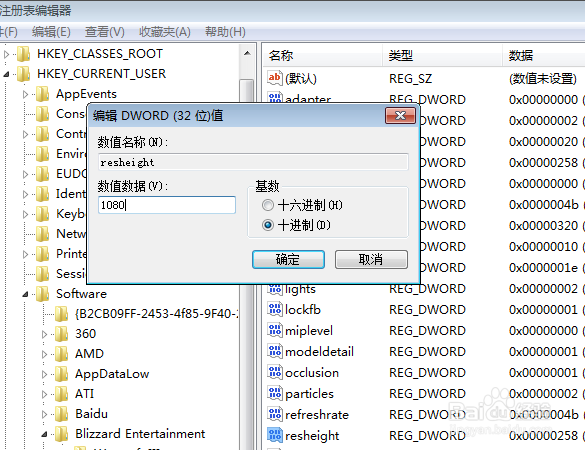The image size is (585, 450).
Task: Click the particles DWORD value icon
Action: tap(275, 394)
